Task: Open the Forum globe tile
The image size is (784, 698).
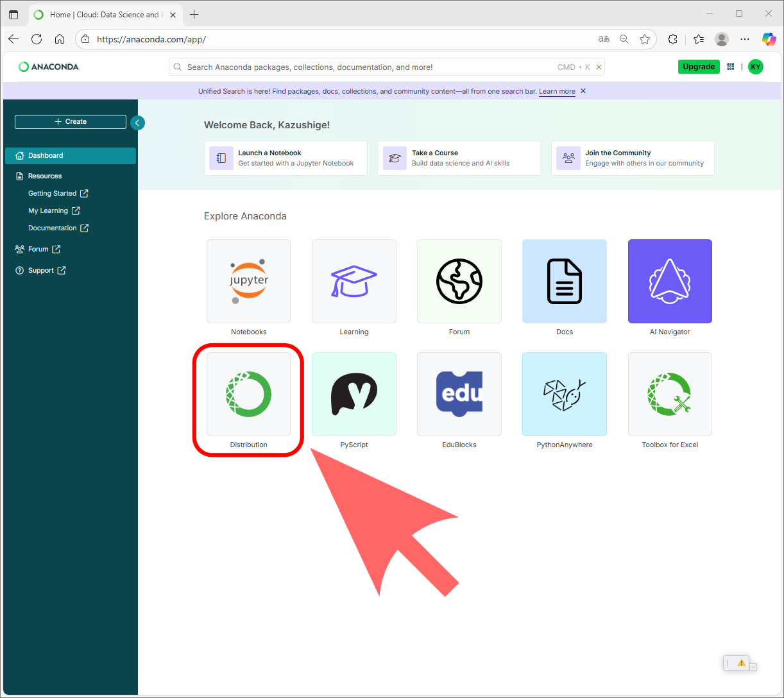Action: [x=459, y=281]
